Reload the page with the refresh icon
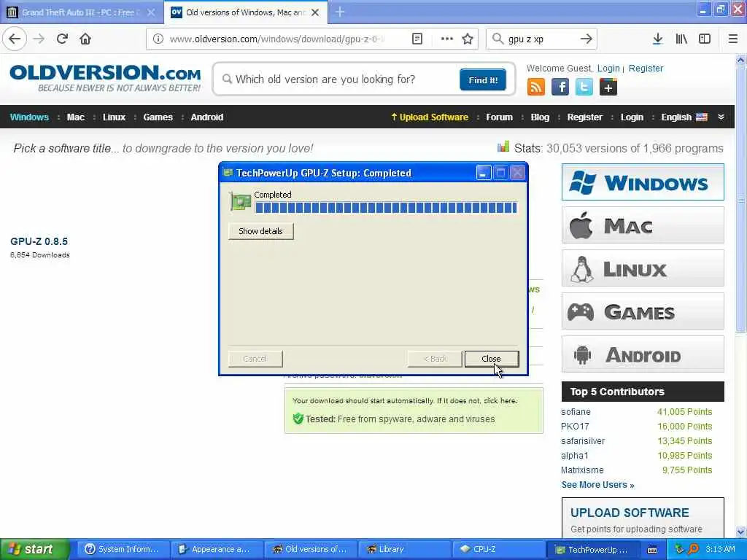This screenshot has height=560, width=747. (62, 39)
